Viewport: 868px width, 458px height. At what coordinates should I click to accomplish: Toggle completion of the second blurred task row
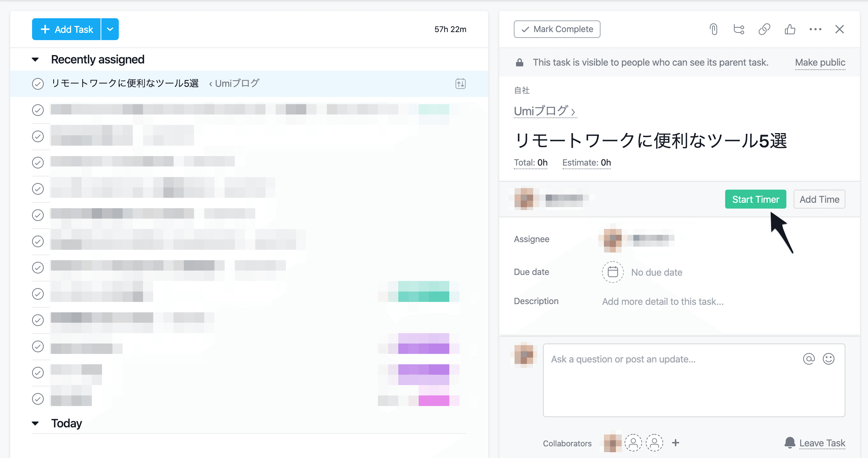[38, 136]
